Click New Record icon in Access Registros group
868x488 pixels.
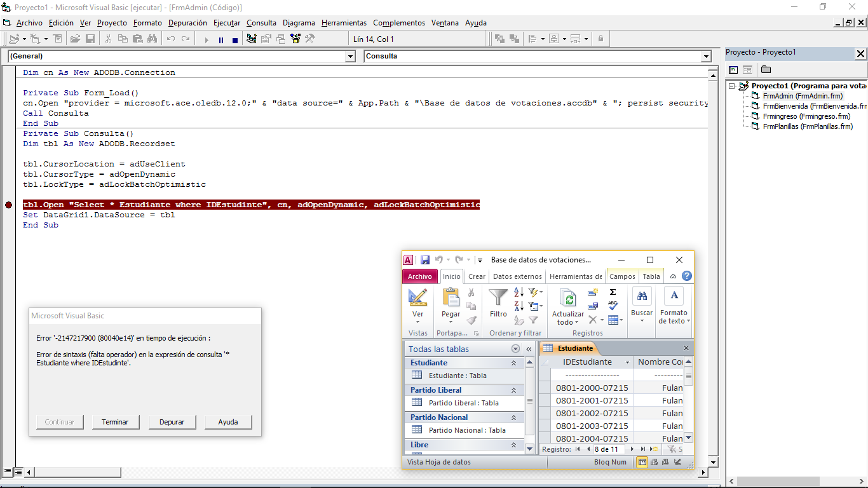(593, 292)
